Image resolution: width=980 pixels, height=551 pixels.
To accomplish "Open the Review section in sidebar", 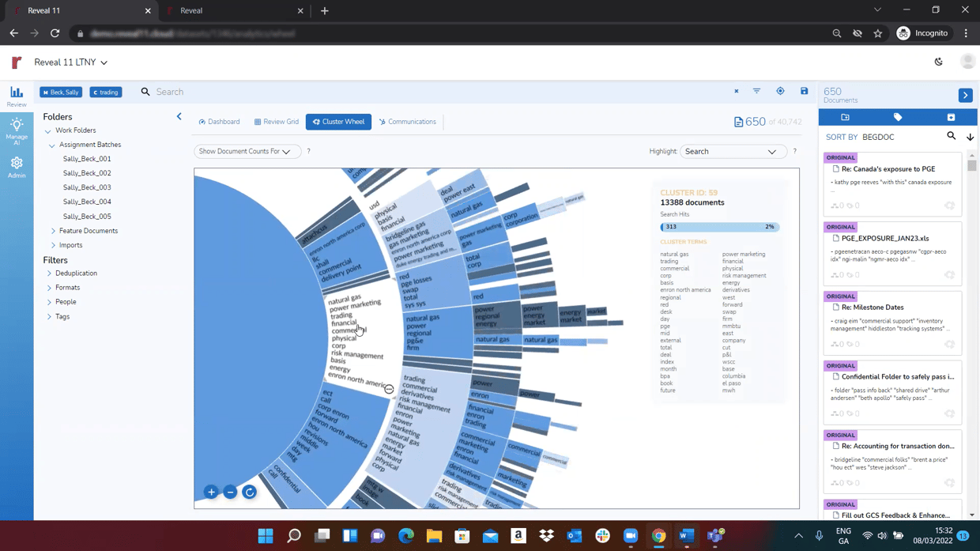I will pyautogui.click(x=17, y=96).
